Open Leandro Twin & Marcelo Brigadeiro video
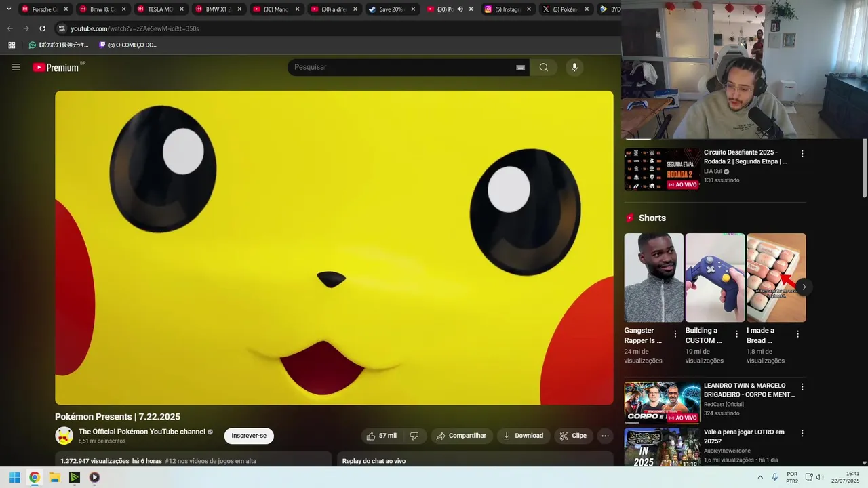The image size is (868, 488). 662,403
